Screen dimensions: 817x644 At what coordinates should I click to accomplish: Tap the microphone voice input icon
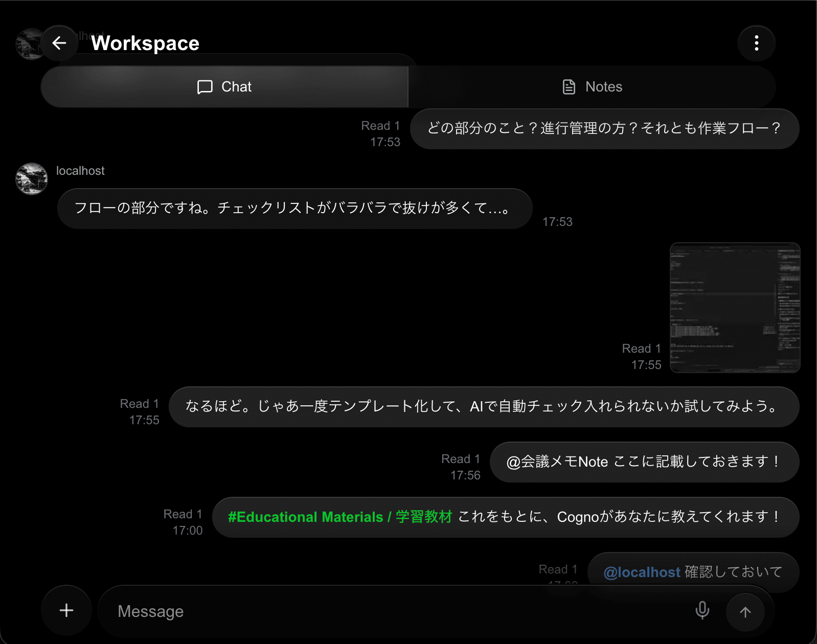[x=702, y=610]
